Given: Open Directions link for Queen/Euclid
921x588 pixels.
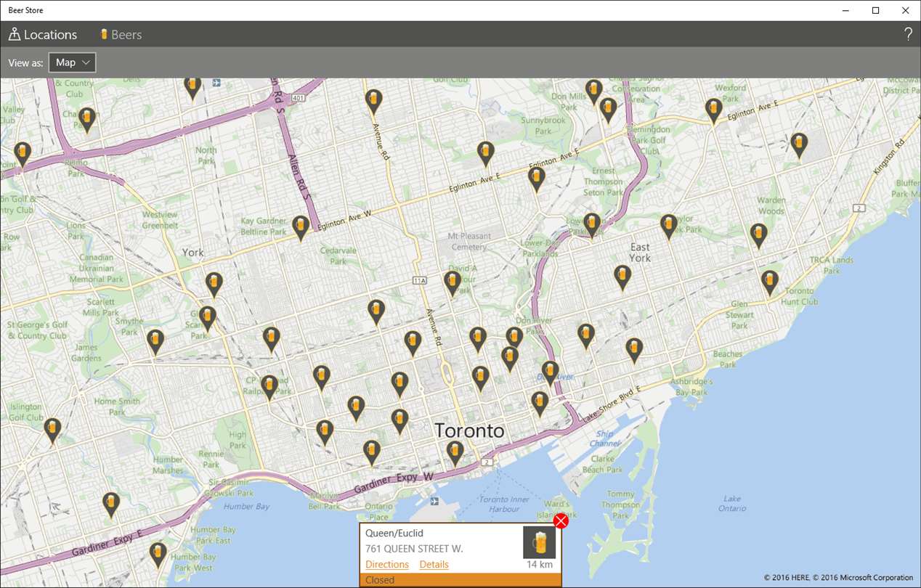Looking at the screenshot, I should tap(387, 564).
